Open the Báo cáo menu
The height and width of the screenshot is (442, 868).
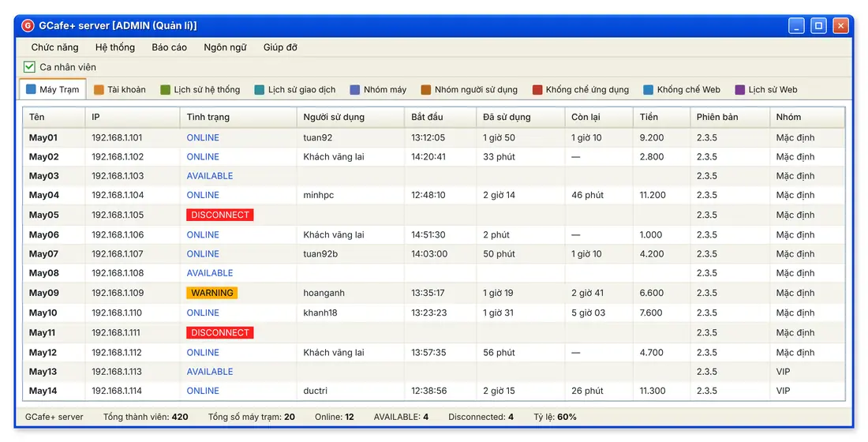(x=170, y=47)
